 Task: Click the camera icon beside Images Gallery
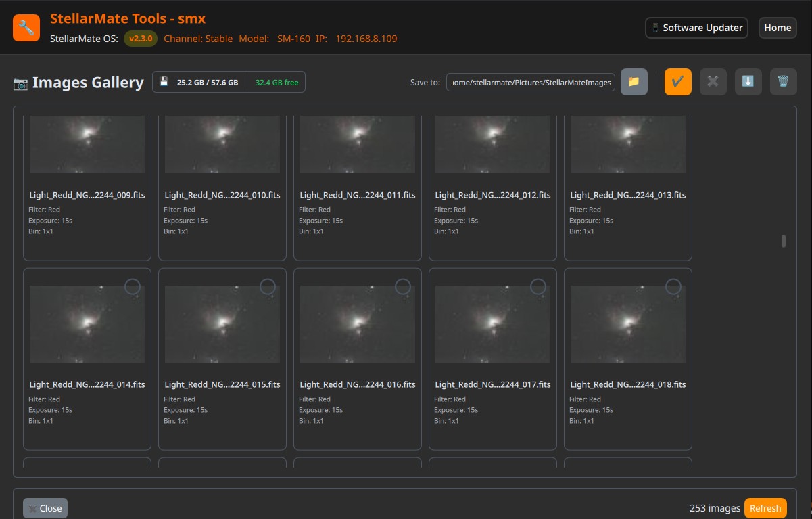click(x=20, y=83)
